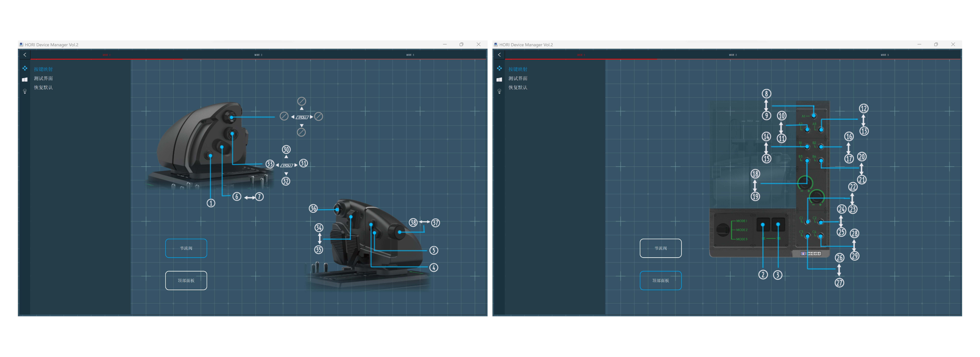Open MODE 2 tab in right window
Screen dimensions: 980x357
(733, 55)
